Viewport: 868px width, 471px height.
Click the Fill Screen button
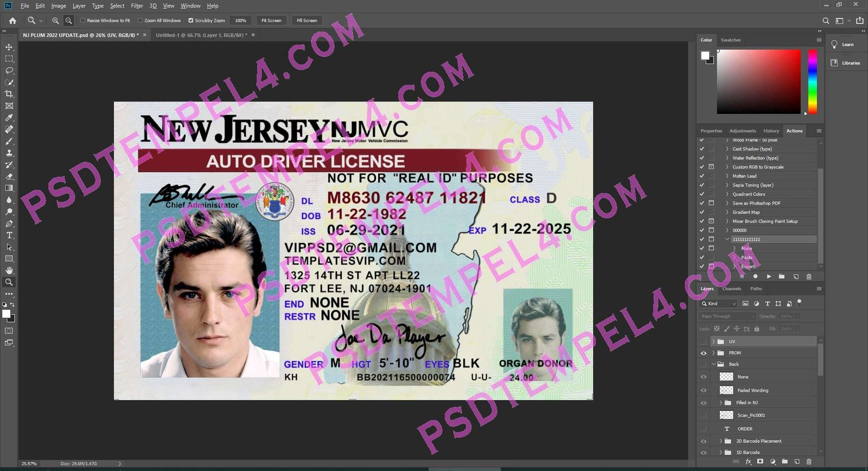[x=307, y=21]
